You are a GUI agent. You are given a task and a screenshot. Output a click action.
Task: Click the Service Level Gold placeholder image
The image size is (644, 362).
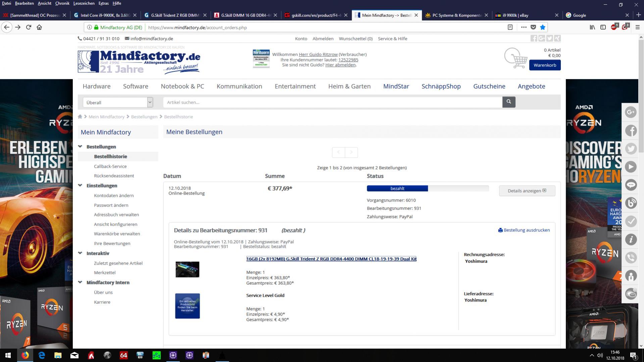tap(187, 306)
